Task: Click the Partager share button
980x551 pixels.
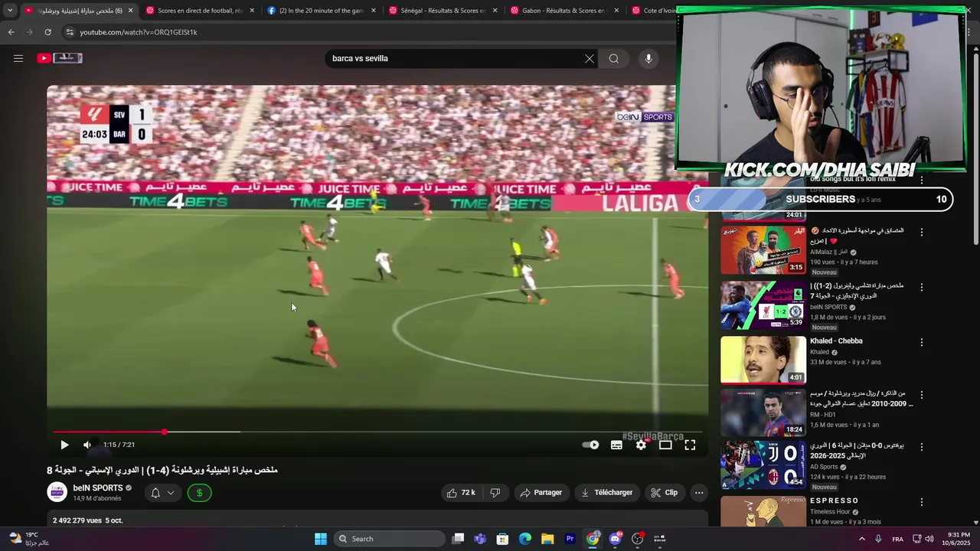Action: 541,493
